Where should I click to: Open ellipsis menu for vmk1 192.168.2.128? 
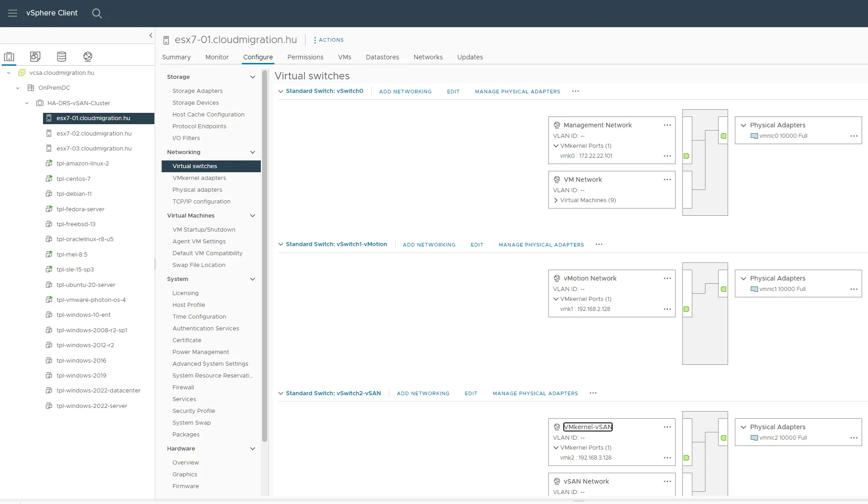pos(667,309)
